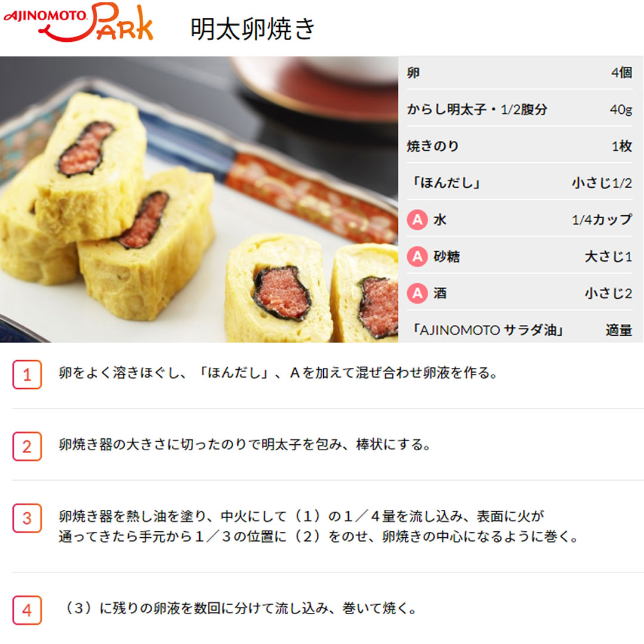The width and height of the screenshot is (644, 644).
Task: Click the 焼きのり ingredient row
Action: point(519,146)
